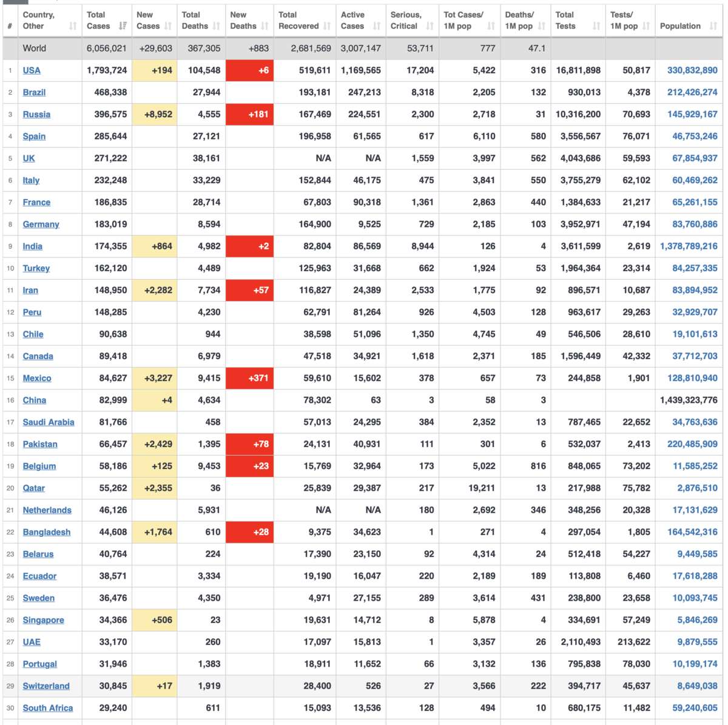728x725 pixels.
Task: Open the Portugal country link
Action: pos(39,664)
